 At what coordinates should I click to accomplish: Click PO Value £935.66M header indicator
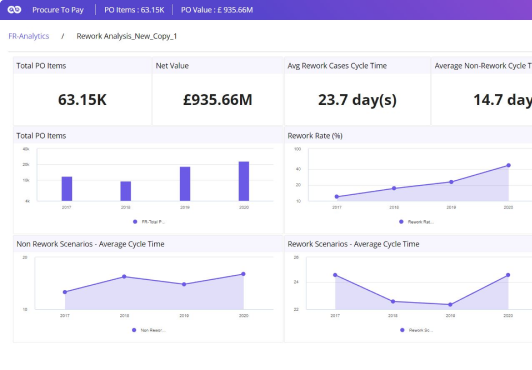pos(217,10)
